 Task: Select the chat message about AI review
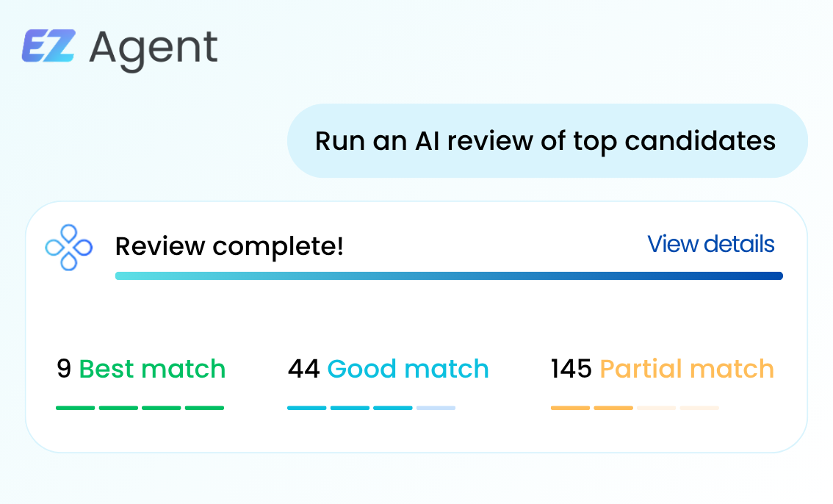[x=547, y=141]
